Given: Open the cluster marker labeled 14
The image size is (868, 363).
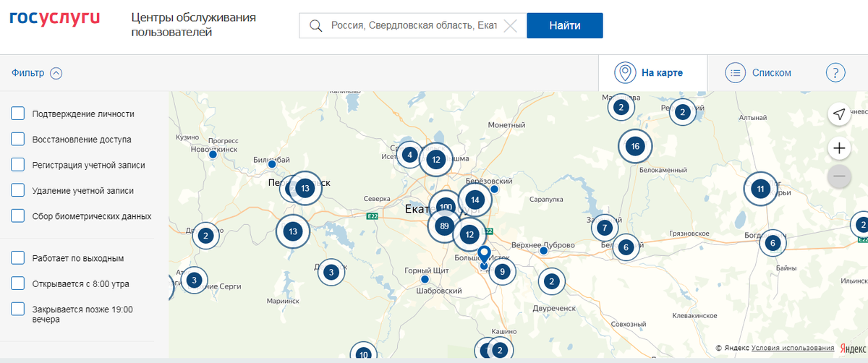Looking at the screenshot, I should [475, 200].
